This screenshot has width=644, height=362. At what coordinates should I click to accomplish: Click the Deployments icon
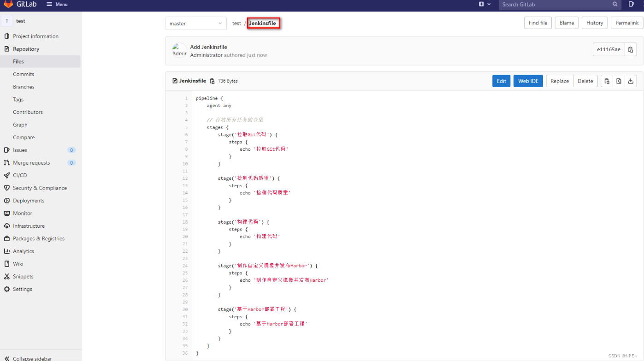7,201
